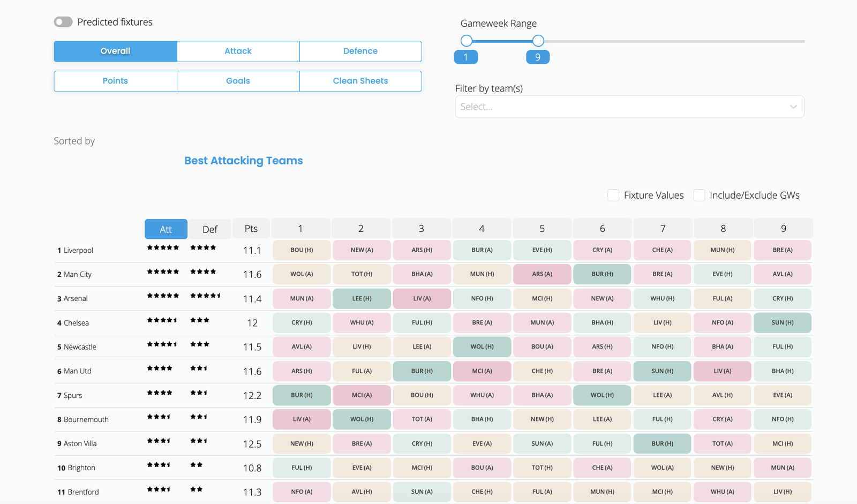857x504 pixels.
Task: Open Best Attacking Teams sort link
Action: tap(243, 161)
